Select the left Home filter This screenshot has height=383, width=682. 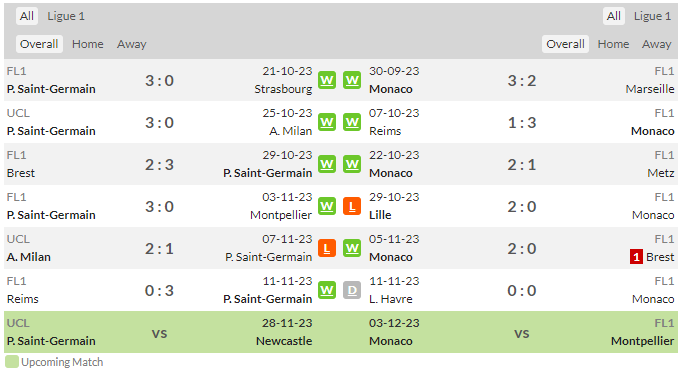[x=88, y=44]
